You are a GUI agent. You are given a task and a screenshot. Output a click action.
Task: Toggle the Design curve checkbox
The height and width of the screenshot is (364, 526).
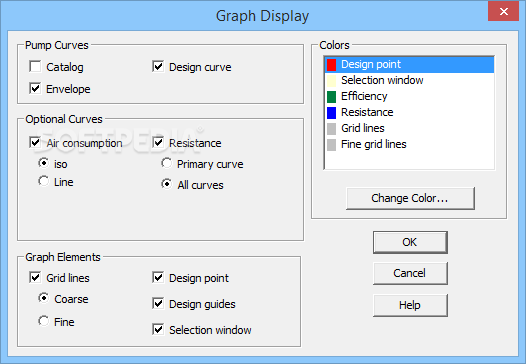pyautogui.click(x=158, y=66)
